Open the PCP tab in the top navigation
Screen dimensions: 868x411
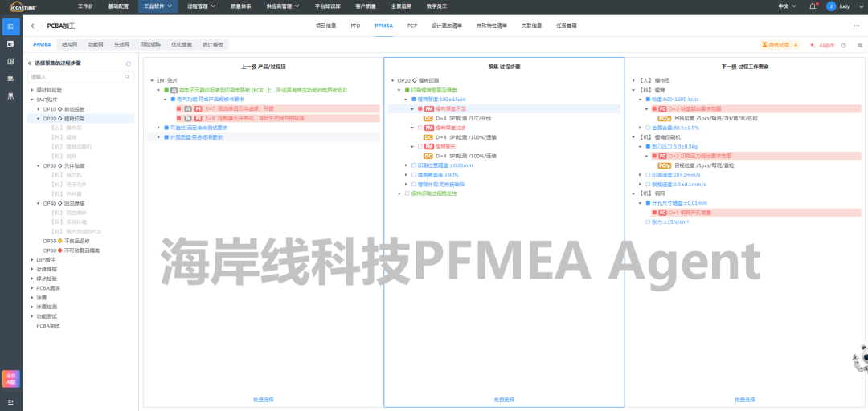411,26
